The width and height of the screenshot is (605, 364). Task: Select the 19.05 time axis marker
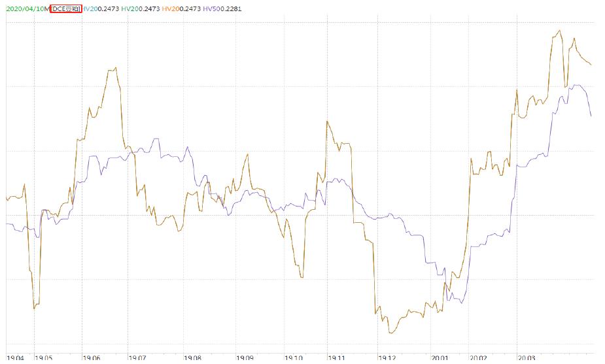coord(43,358)
